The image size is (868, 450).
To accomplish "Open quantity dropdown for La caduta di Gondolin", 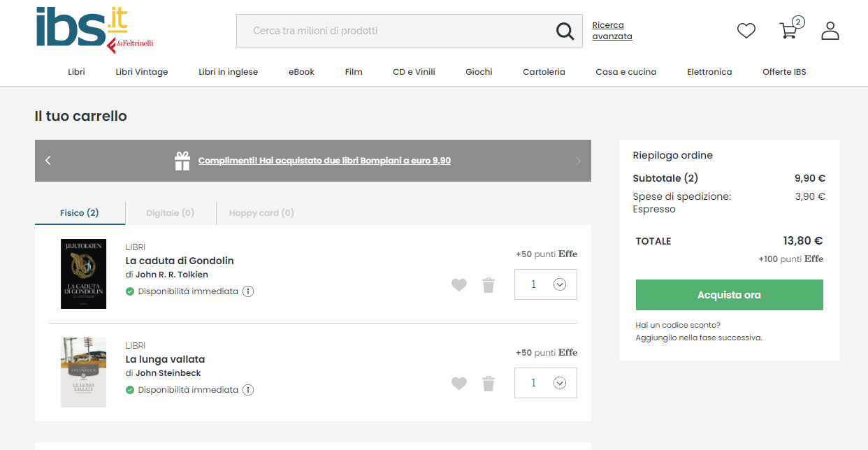I will pyautogui.click(x=559, y=284).
